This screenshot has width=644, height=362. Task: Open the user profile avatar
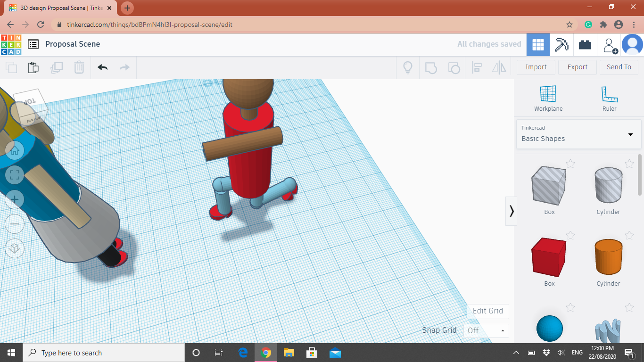coord(632,45)
